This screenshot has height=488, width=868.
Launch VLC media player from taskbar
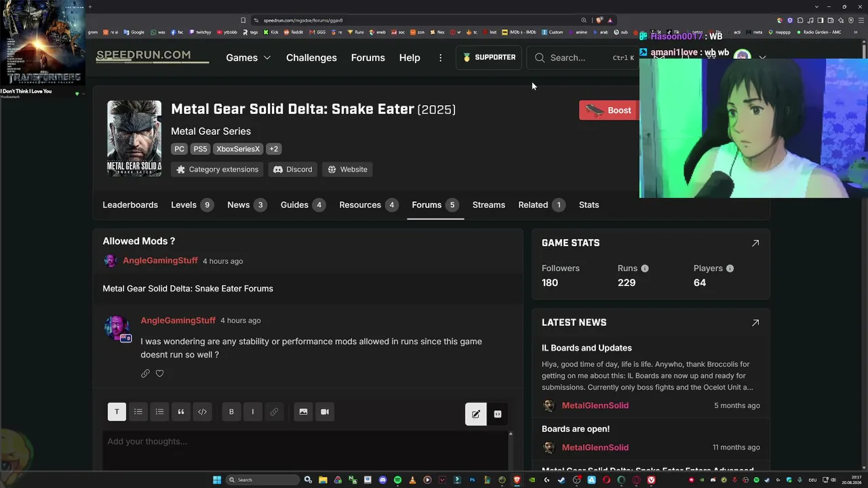412,480
